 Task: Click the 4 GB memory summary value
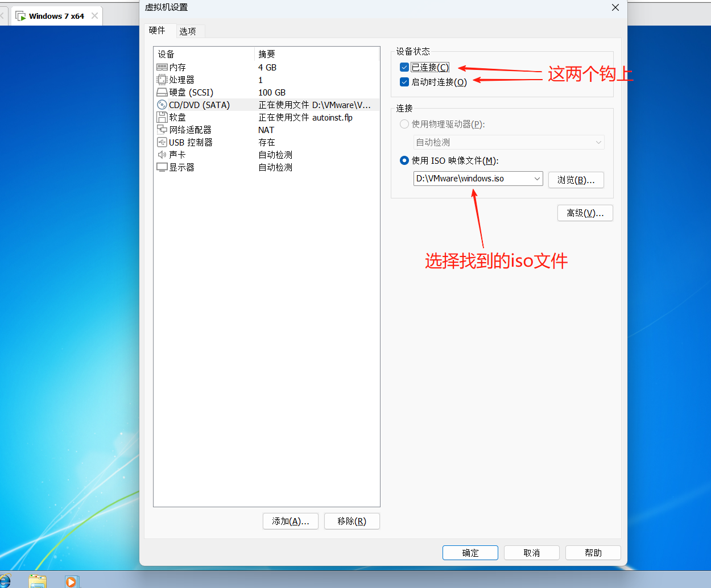click(x=267, y=67)
